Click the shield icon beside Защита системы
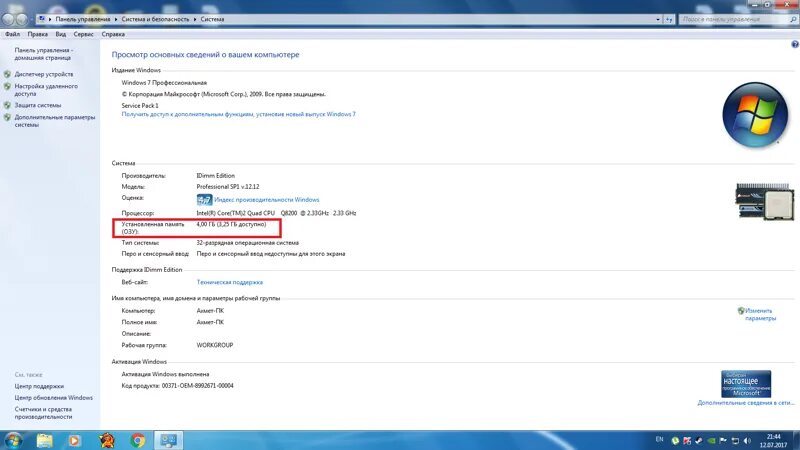Image resolution: width=800 pixels, height=450 pixels. tap(7, 105)
